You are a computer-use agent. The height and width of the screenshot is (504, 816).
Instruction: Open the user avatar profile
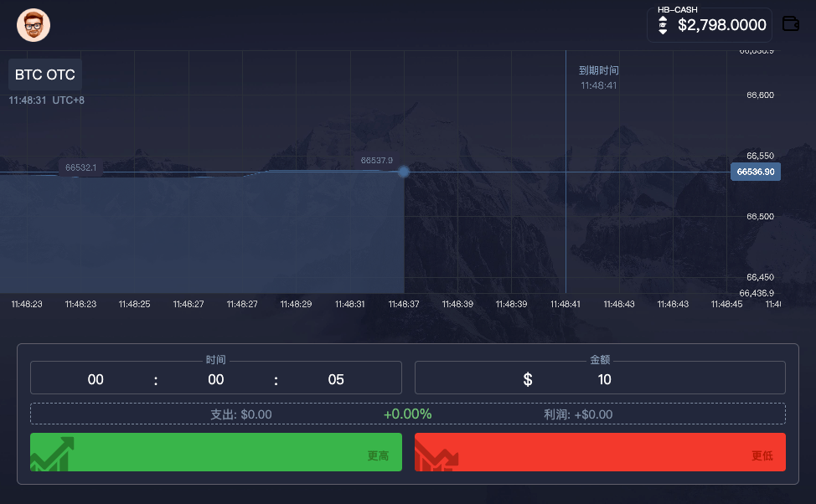pos(34,25)
